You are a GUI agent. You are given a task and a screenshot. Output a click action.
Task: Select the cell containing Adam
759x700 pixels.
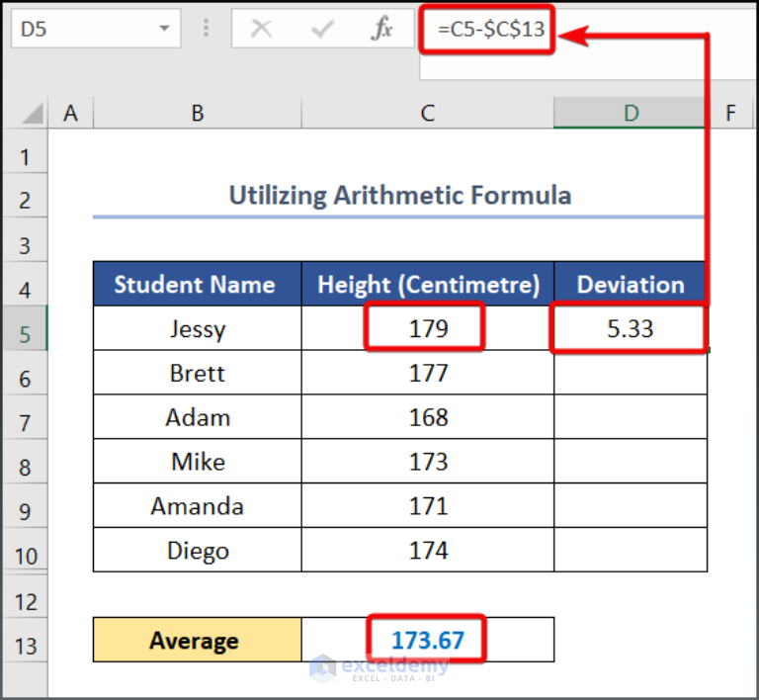[x=197, y=417]
